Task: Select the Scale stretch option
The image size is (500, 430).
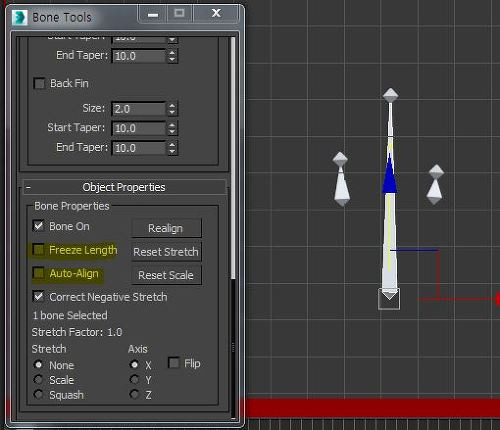Action: pos(38,379)
